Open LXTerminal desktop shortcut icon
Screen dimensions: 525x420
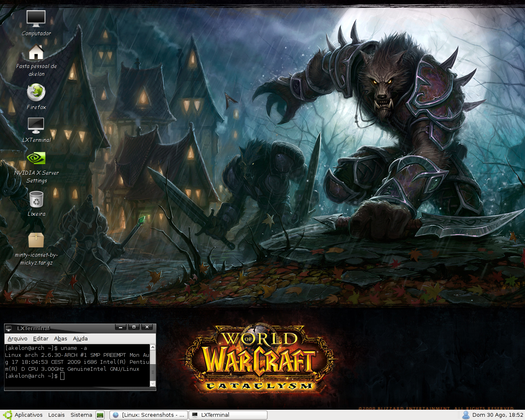coord(36,126)
